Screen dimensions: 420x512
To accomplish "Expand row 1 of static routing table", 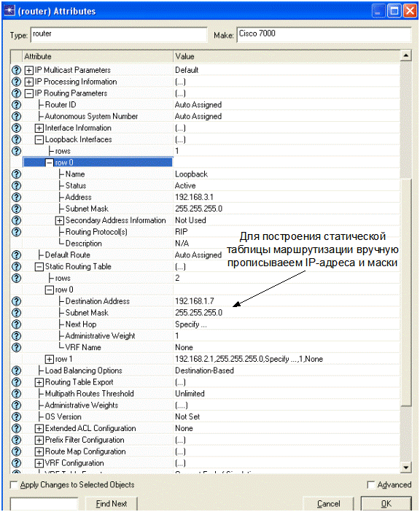I will point(50,360).
